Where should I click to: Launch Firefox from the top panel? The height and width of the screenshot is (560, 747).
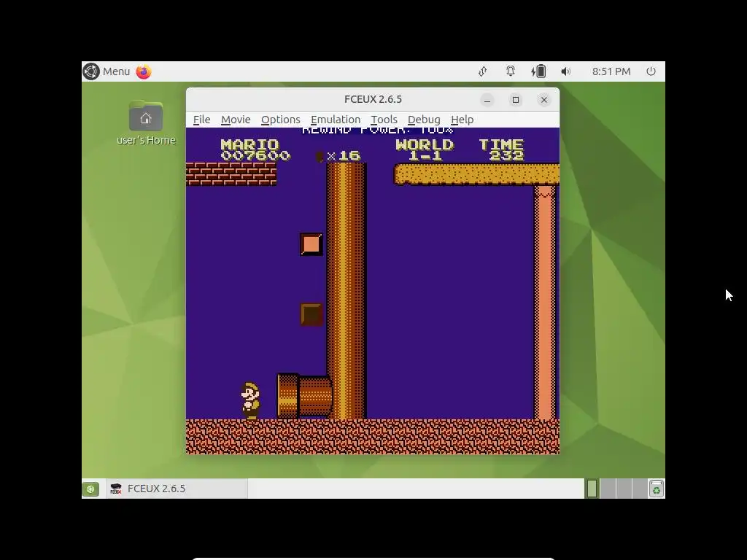point(144,71)
